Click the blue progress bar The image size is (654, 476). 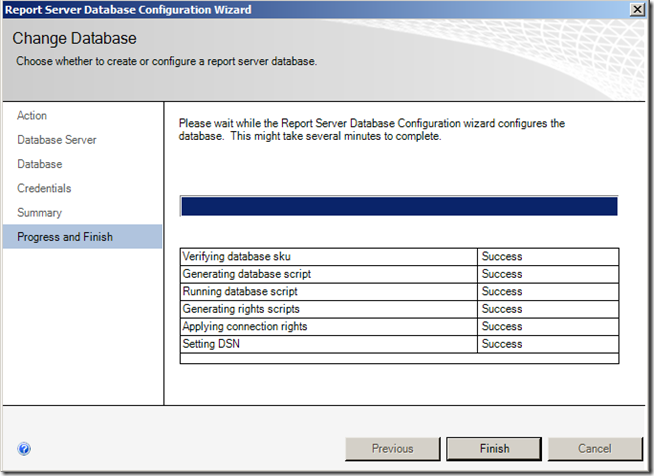[398, 206]
